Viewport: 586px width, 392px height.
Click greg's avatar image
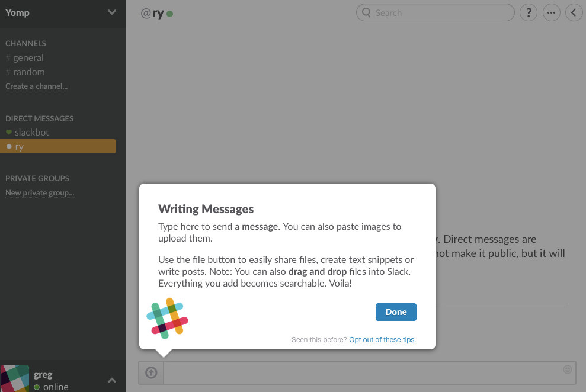[x=15, y=378]
